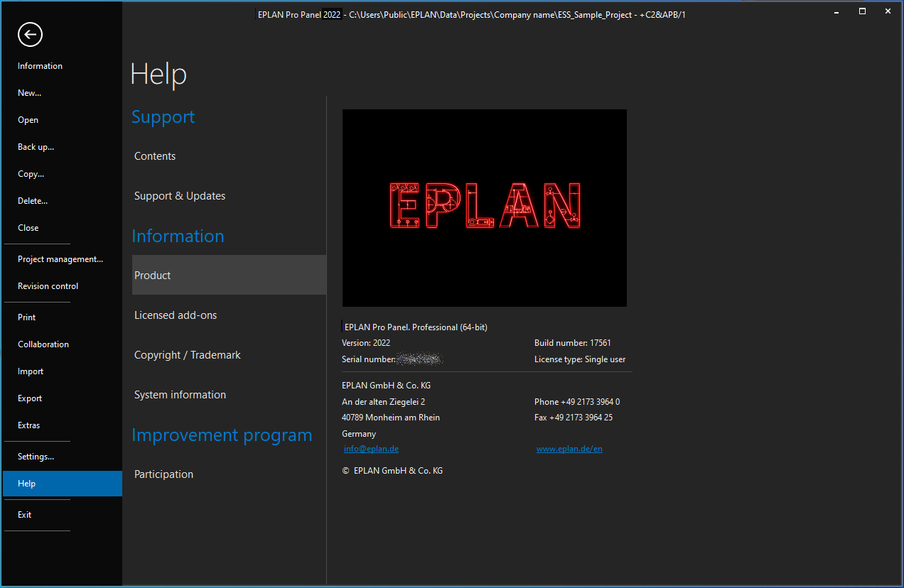904x588 pixels.
Task: Open Settings... from the sidebar
Action: 36,457
